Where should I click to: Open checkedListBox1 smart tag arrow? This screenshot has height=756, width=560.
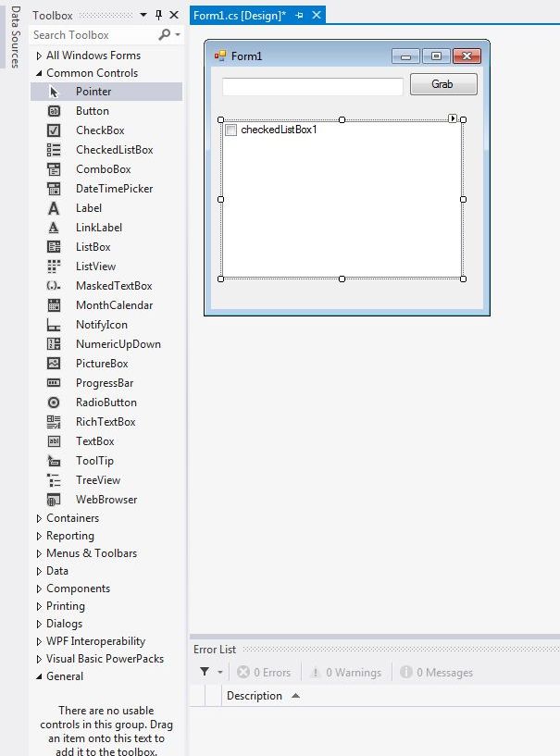tap(453, 118)
